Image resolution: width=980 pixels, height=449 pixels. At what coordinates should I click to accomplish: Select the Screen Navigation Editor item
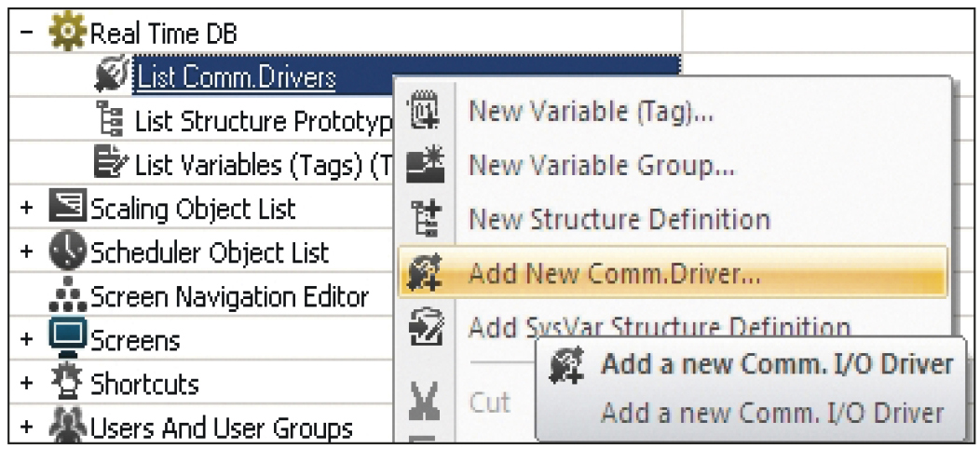[x=229, y=297]
